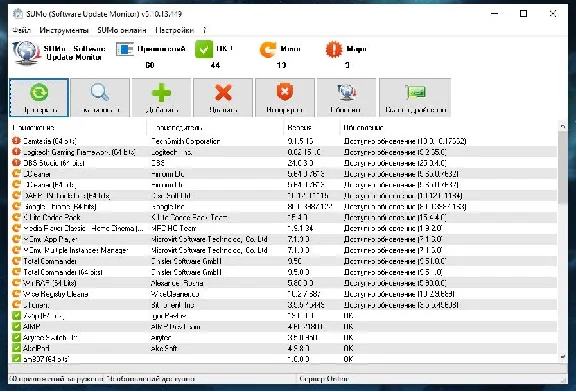Click the update-available cell in the uTorrent row
This screenshot has width=576, height=391.
401,305
